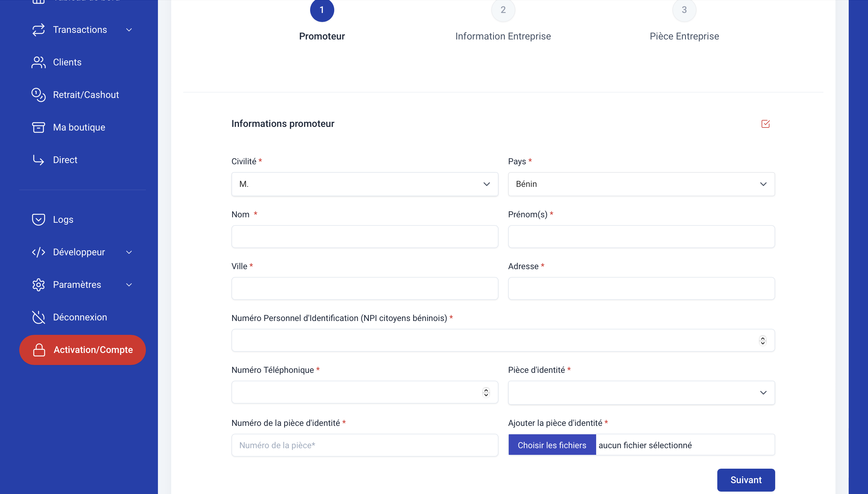Expand the Paramètres submenu chevron
The height and width of the screenshot is (494, 868).
click(129, 285)
